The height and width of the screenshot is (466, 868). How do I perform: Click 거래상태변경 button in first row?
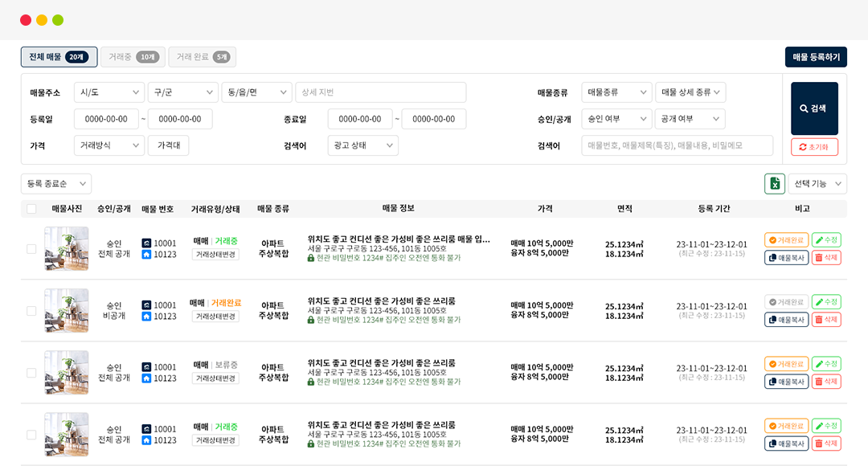click(x=215, y=255)
